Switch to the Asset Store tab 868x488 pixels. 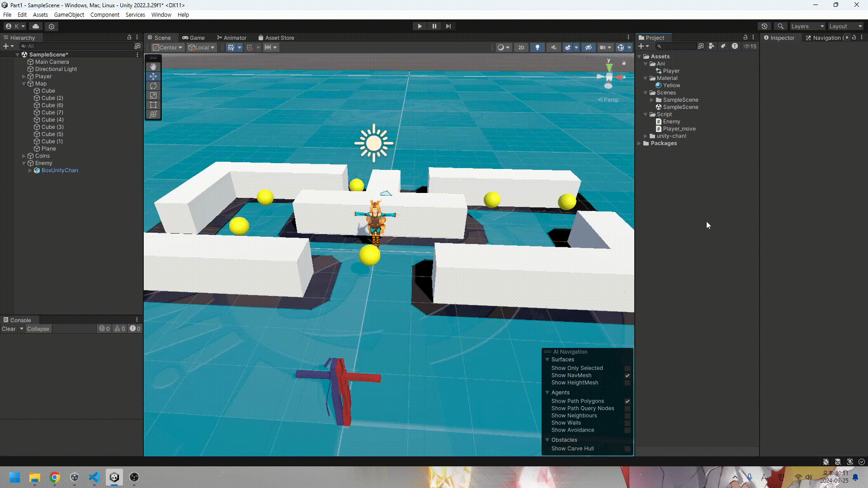click(276, 38)
